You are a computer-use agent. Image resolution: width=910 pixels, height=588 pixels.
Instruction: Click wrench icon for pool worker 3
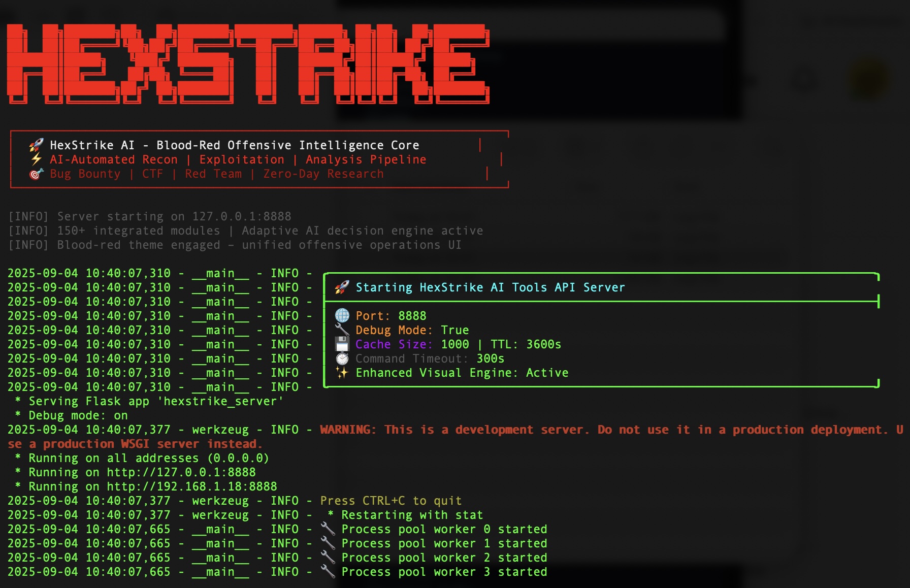(328, 572)
